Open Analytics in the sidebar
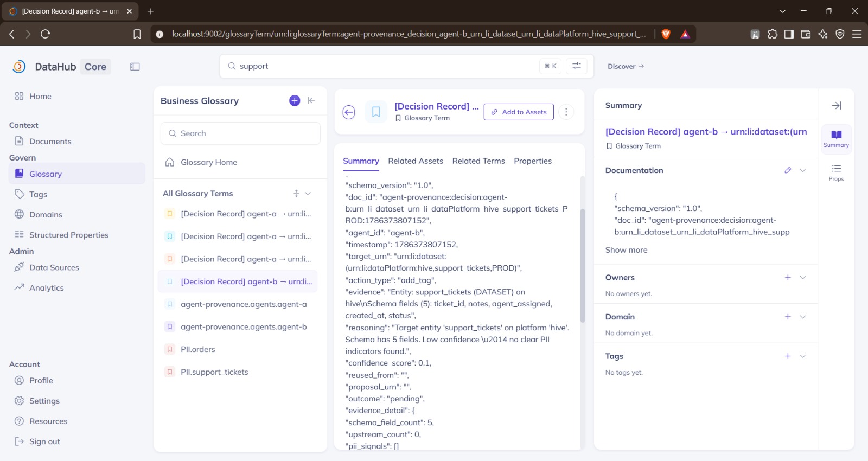 [77, 288]
